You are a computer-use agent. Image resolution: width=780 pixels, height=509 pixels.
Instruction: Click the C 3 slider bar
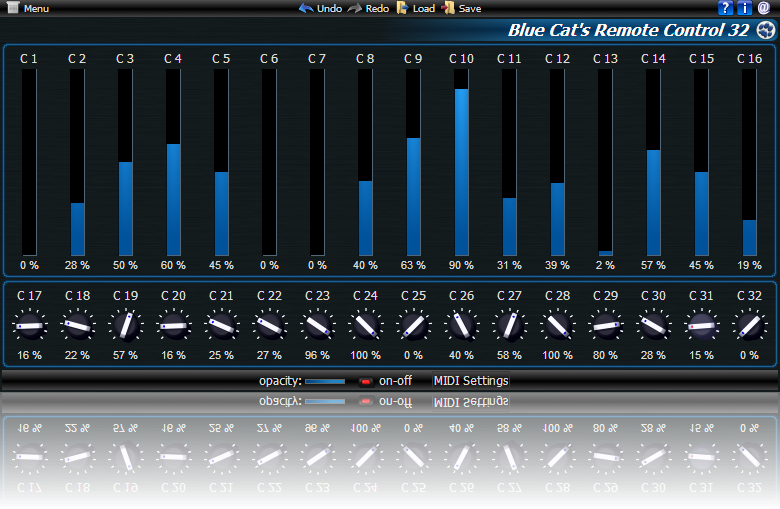tap(125, 162)
